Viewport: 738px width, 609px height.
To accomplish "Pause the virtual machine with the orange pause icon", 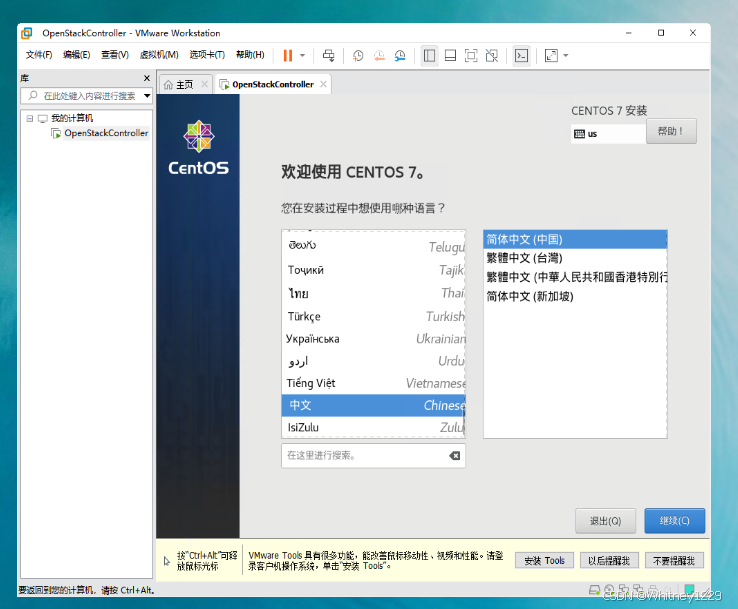I will tap(288, 56).
